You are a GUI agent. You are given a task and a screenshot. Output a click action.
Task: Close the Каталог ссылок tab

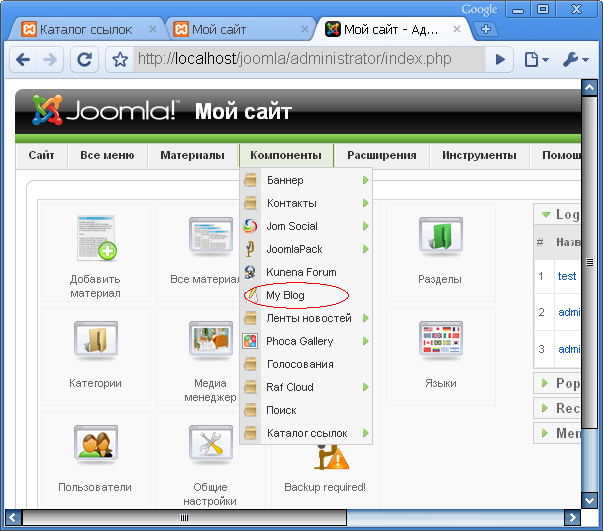click(x=153, y=29)
